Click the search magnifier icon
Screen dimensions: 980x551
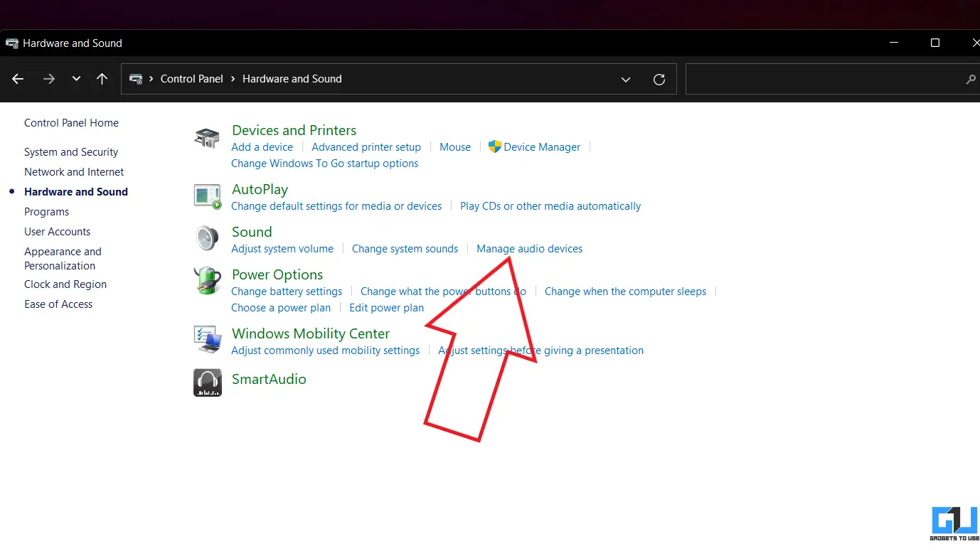pos(971,79)
